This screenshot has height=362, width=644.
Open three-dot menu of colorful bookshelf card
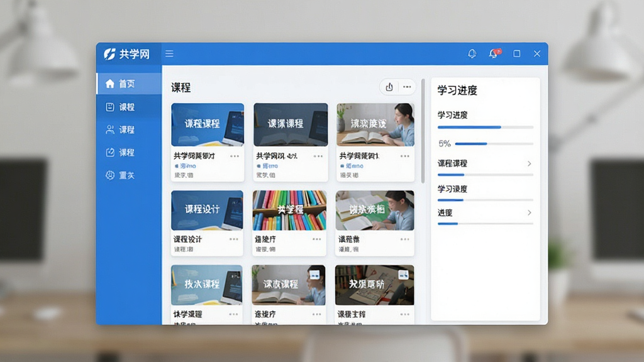click(317, 239)
